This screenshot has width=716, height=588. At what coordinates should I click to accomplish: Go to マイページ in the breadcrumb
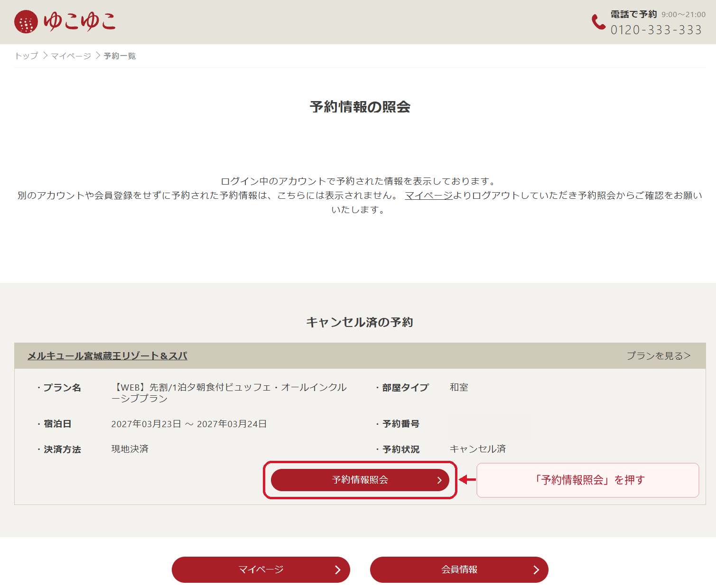[x=71, y=56]
